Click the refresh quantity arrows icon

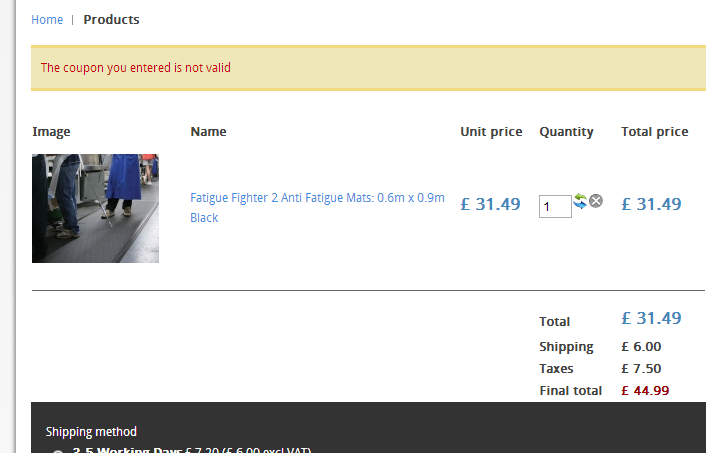point(580,201)
